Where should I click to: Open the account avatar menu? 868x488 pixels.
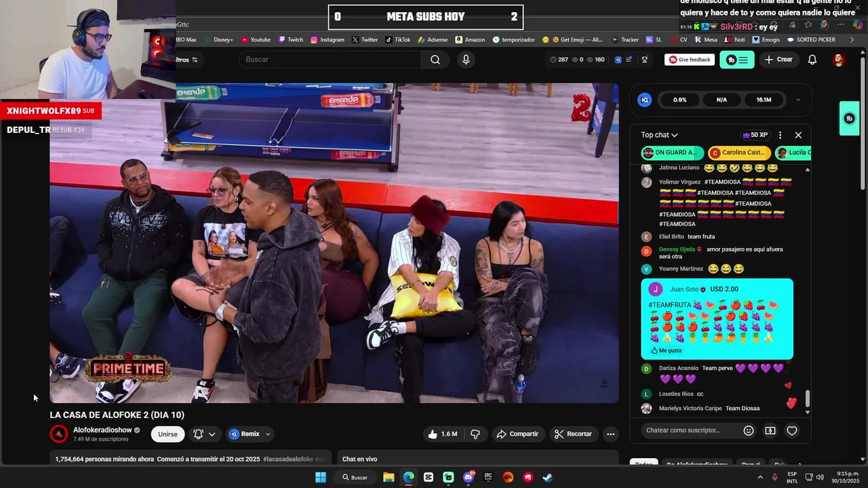coord(839,60)
